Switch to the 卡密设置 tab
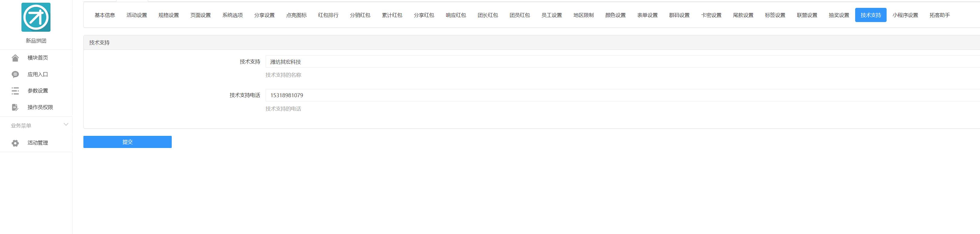980x234 pixels. pyautogui.click(x=711, y=15)
